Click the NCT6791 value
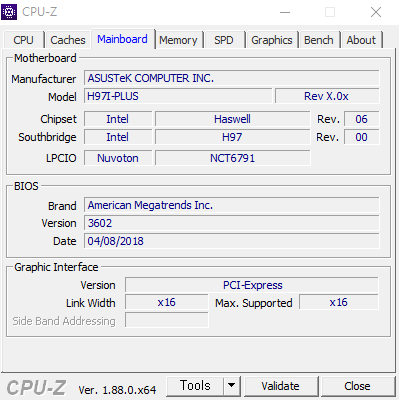 point(233,158)
